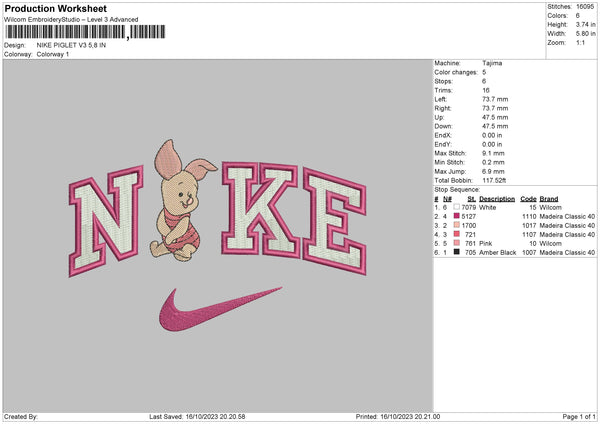The height and width of the screenshot is (424, 600).
Task: Click the 'Description' column header
Action: (x=497, y=199)
